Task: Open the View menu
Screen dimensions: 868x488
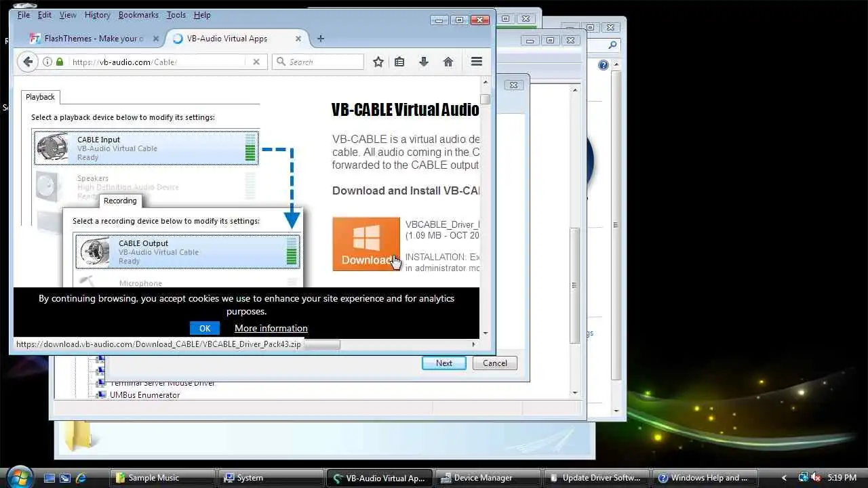Action: click(x=68, y=15)
